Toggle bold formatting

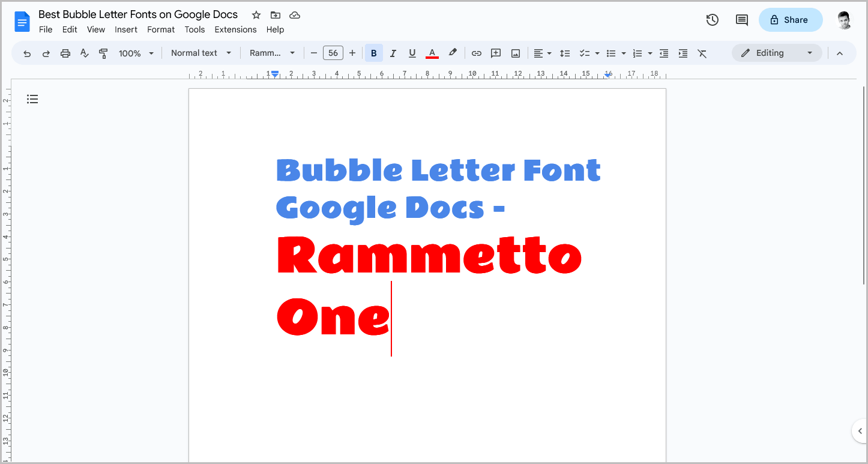[373, 53]
